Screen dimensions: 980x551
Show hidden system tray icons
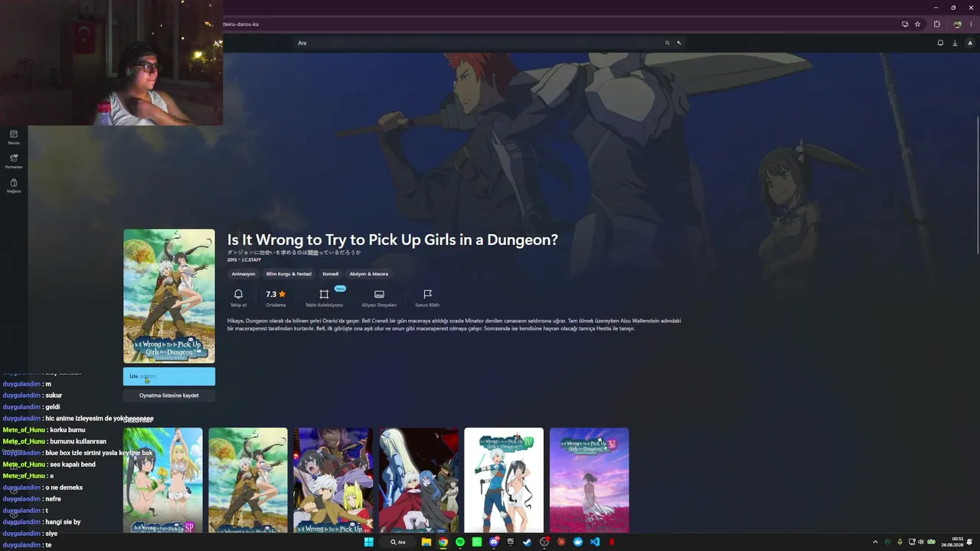click(x=875, y=542)
